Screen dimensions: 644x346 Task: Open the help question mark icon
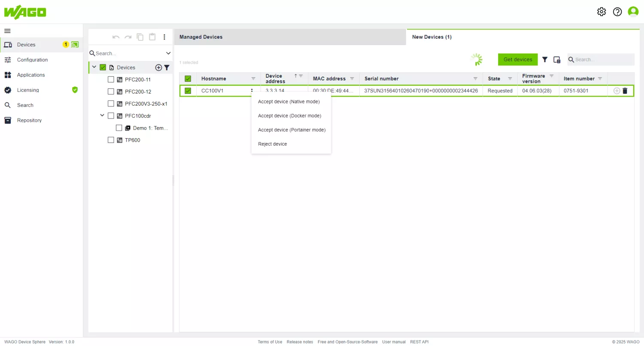(617, 12)
